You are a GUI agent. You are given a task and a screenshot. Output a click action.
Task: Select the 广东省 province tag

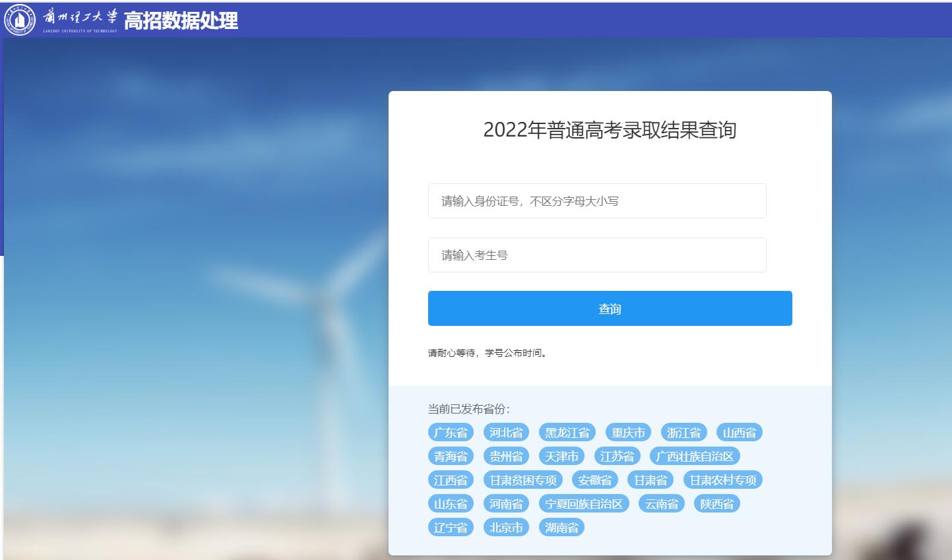coord(451,433)
